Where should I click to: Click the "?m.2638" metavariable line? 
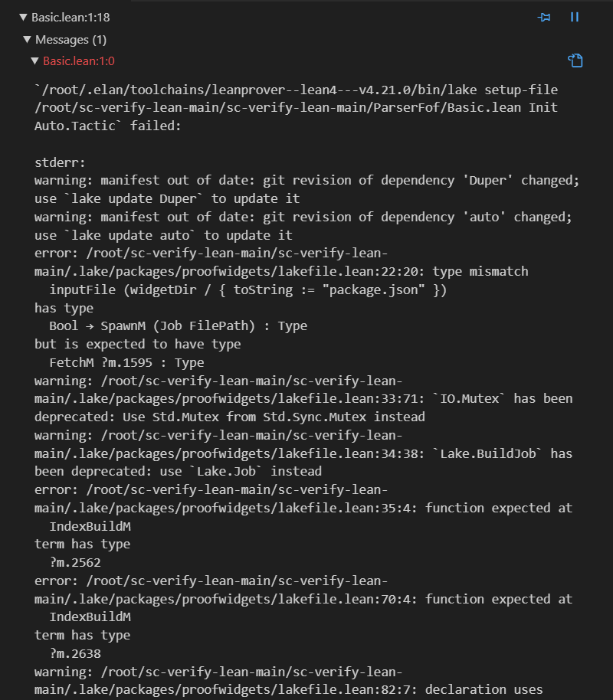[75, 654]
